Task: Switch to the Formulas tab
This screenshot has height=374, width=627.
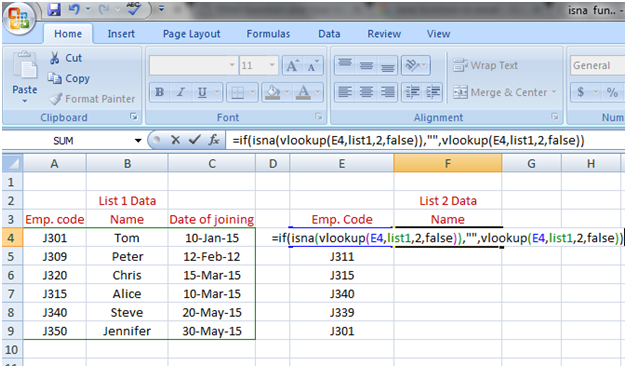Action: (268, 34)
